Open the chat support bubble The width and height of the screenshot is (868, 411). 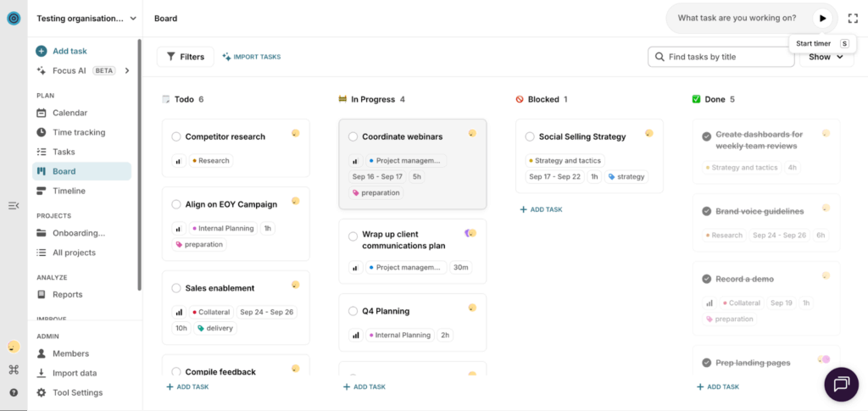pos(841,384)
